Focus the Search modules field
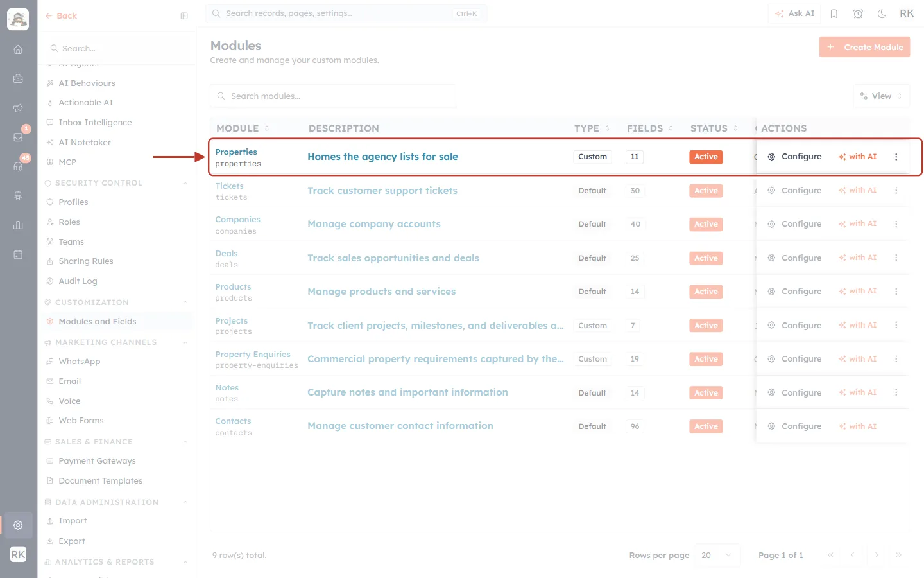The image size is (924, 578). pyautogui.click(x=333, y=96)
